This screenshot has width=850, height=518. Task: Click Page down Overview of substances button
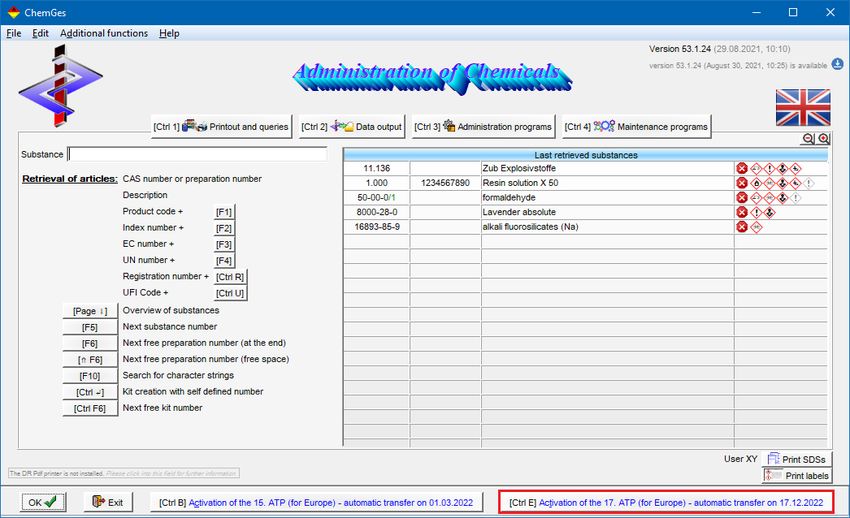[x=90, y=311]
